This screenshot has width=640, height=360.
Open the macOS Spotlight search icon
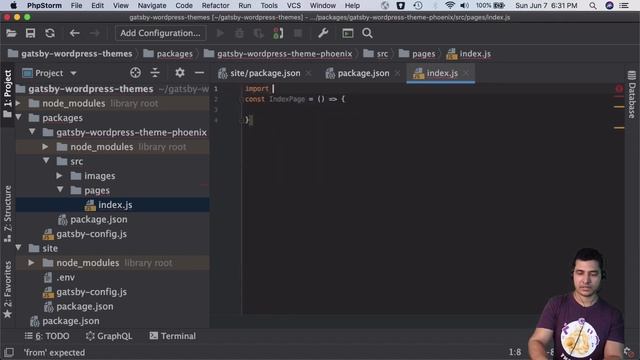593,5
